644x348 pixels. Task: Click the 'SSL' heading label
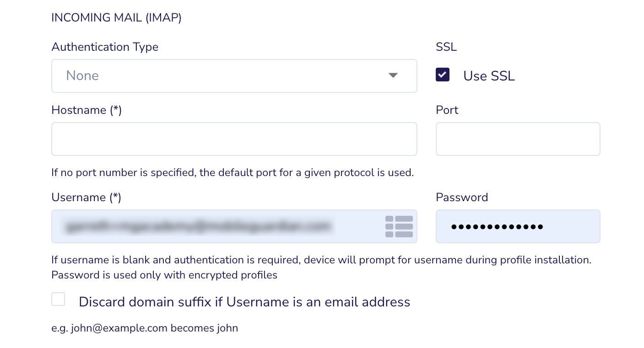pos(446,47)
